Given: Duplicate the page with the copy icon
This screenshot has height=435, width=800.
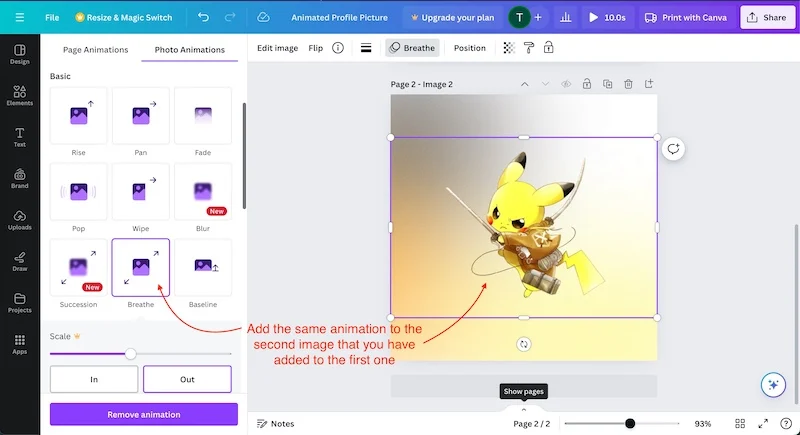Looking at the screenshot, I should click(607, 84).
